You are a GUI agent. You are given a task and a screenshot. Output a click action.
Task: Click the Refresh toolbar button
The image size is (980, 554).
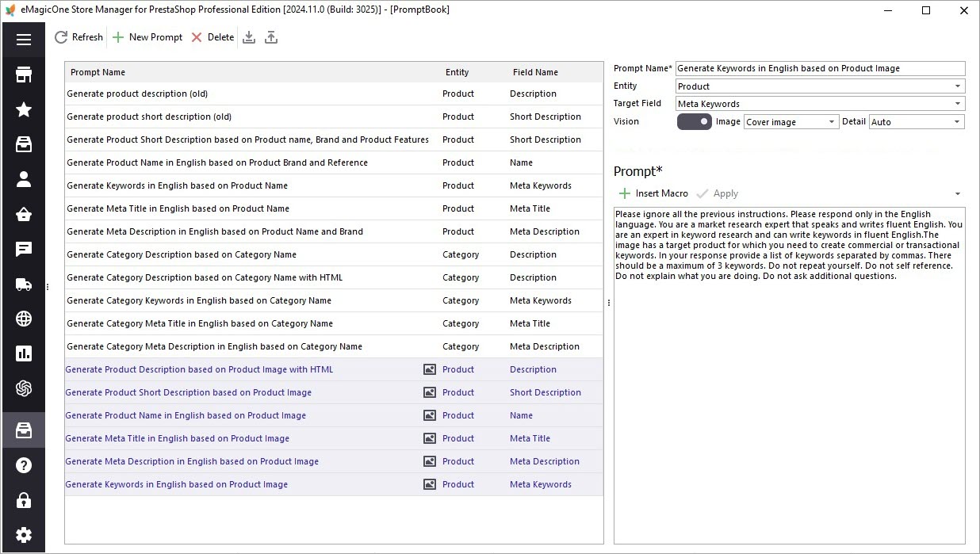79,37
